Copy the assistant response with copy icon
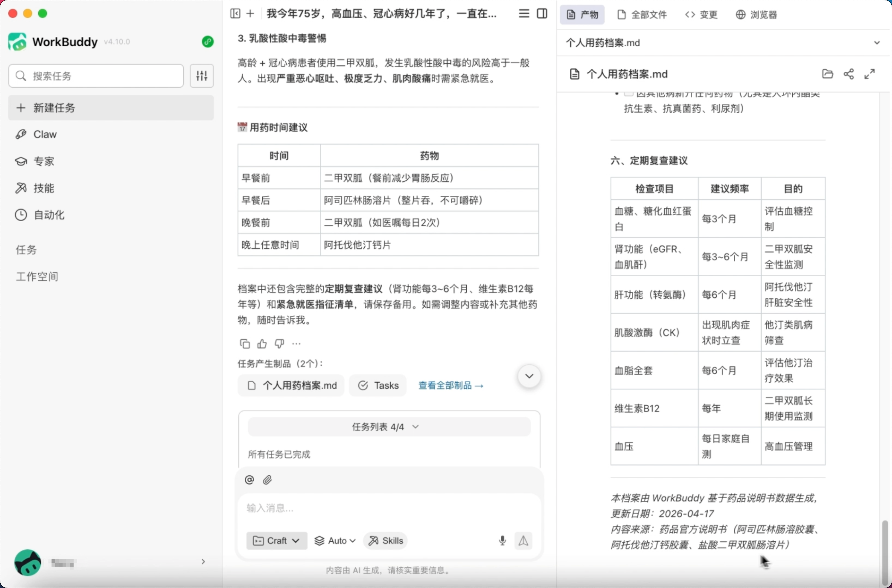This screenshot has width=892, height=588. (244, 344)
